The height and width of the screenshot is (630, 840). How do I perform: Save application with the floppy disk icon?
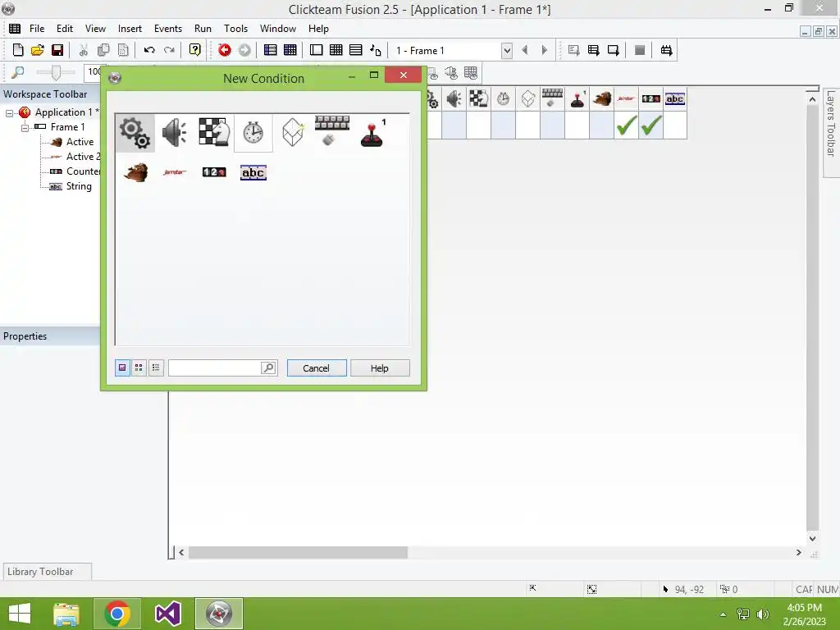click(57, 50)
